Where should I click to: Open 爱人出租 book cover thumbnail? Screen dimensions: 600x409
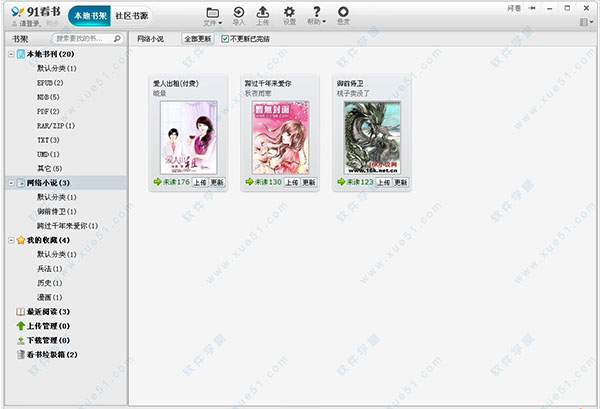pos(189,138)
